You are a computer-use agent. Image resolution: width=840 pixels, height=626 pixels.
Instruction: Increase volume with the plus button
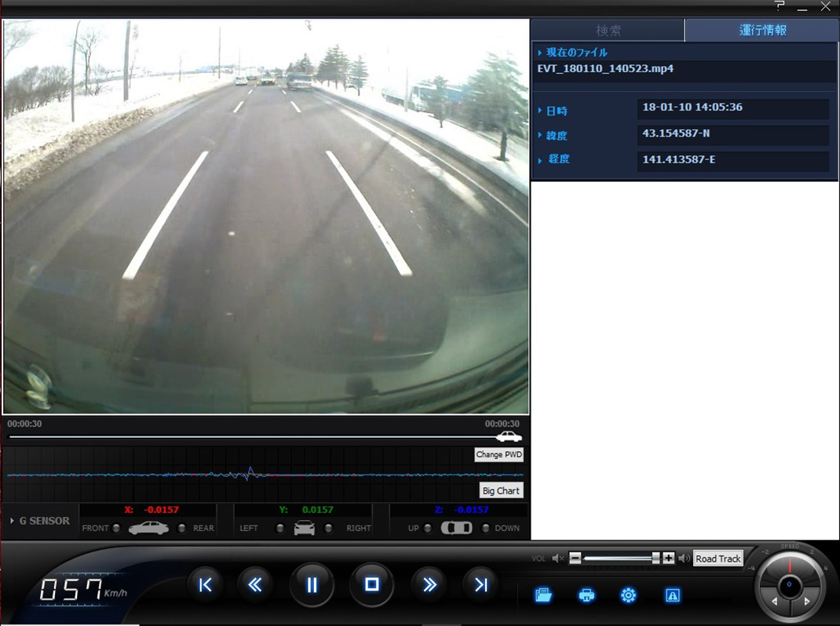(x=668, y=559)
